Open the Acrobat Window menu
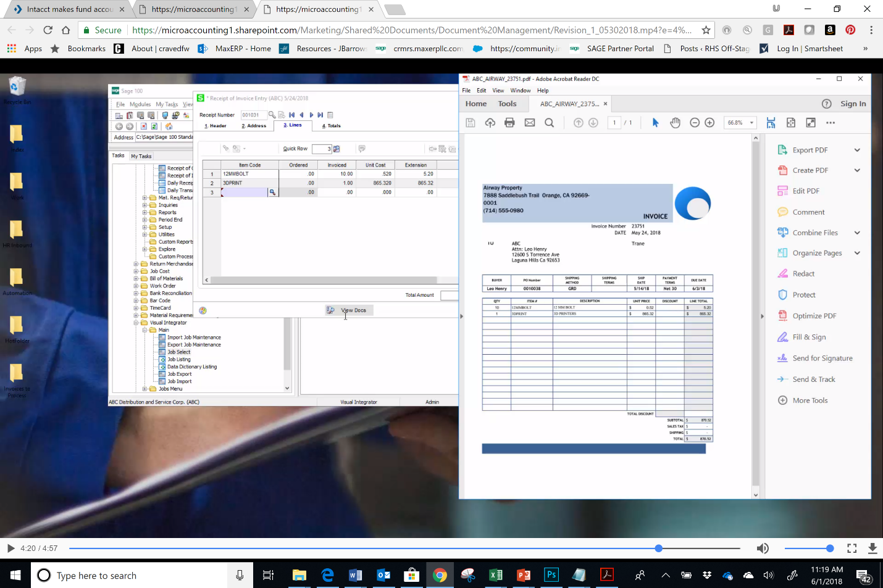883x588 pixels. pyautogui.click(x=521, y=91)
